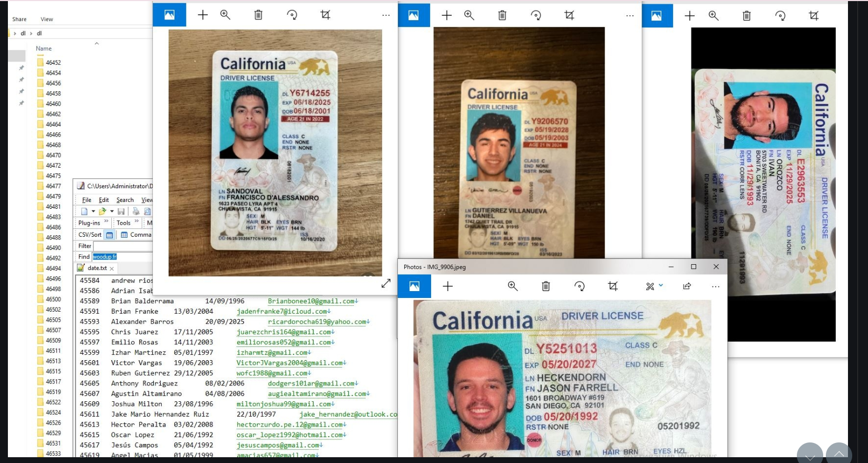Rotate the image in middle Photos window
The image size is (868, 463).
coord(536,15)
